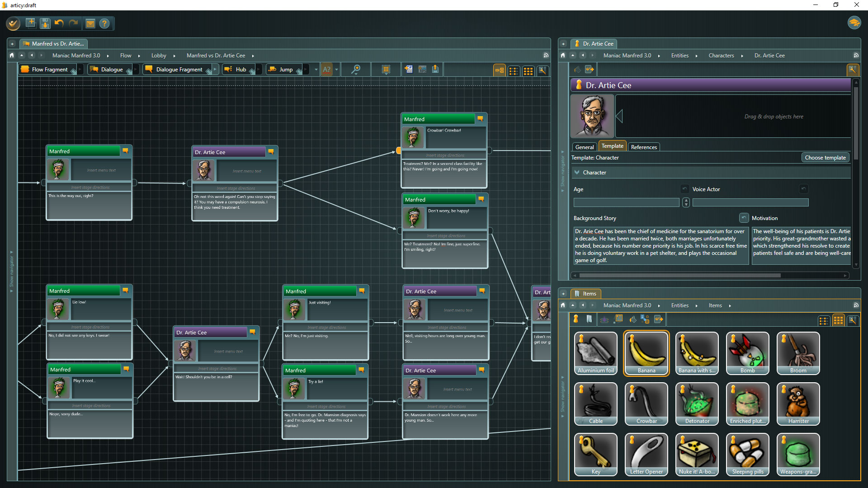The image size is (868, 488).
Task: Click the save download icon in top toolbar
Action: 45,23
